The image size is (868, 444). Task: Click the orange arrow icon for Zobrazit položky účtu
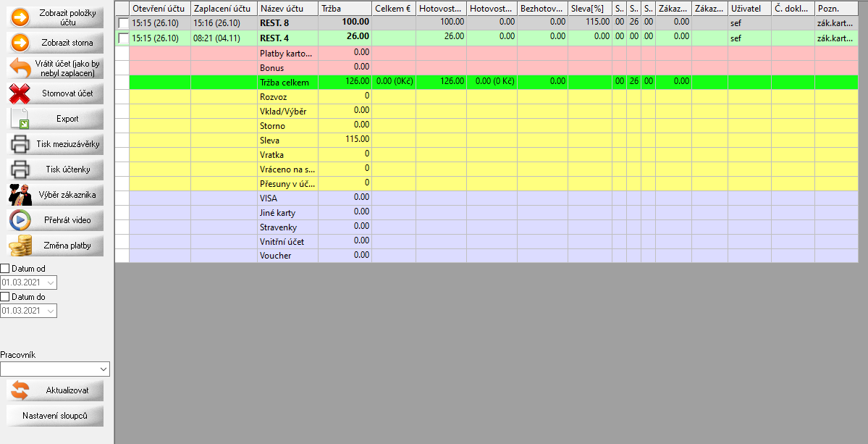click(x=21, y=18)
